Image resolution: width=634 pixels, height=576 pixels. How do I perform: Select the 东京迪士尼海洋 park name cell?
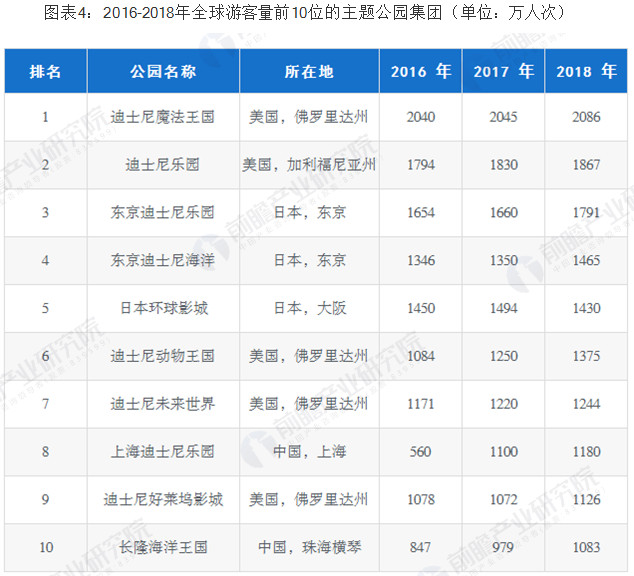pyautogui.click(x=163, y=260)
